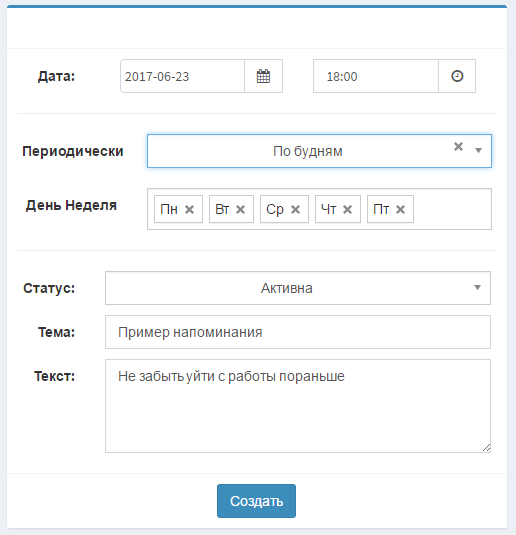The width and height of the screenshot is (516, 535).
Task: Click inside the Текст textarea
Action: pos(298,406)
